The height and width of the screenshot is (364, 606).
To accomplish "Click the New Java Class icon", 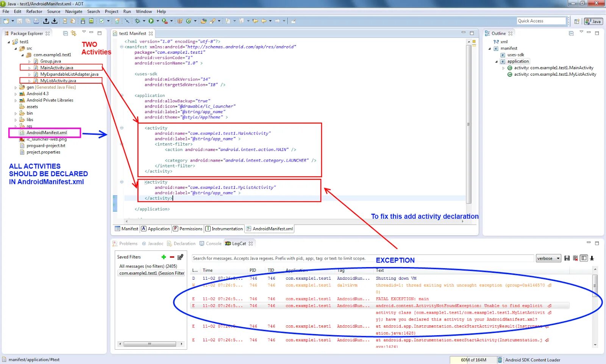I will (x=189, y=21).
